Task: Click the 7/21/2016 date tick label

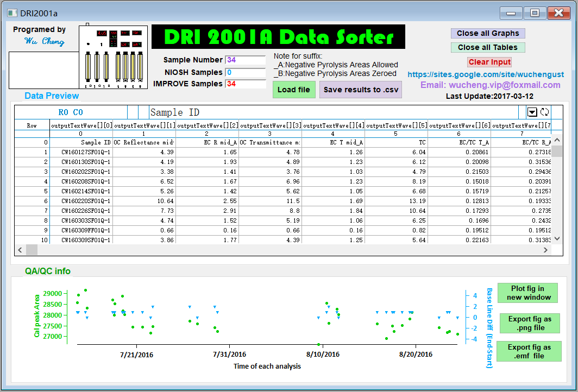Action: pos(137,355)
